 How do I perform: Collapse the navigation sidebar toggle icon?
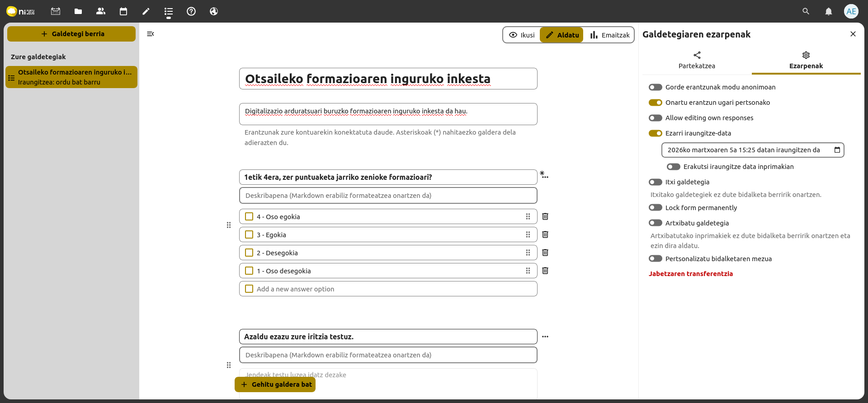coord(151,34)
